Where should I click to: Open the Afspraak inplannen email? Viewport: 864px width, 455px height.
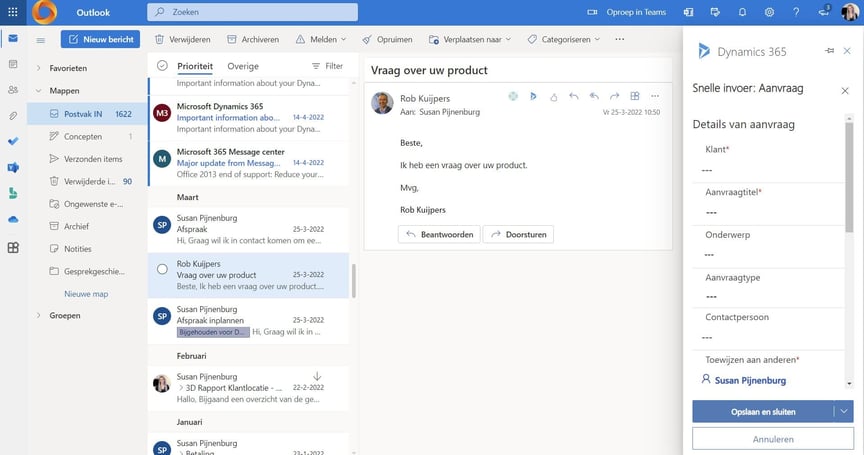coord(249,321)
